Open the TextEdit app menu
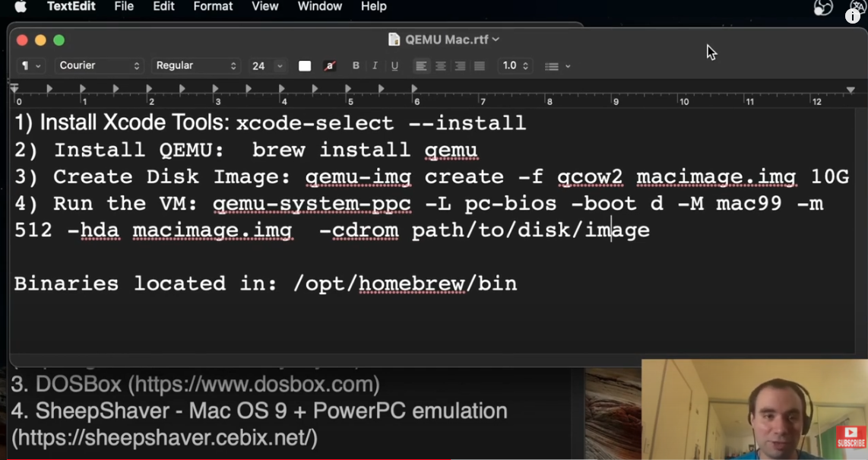 coord(71,7)
